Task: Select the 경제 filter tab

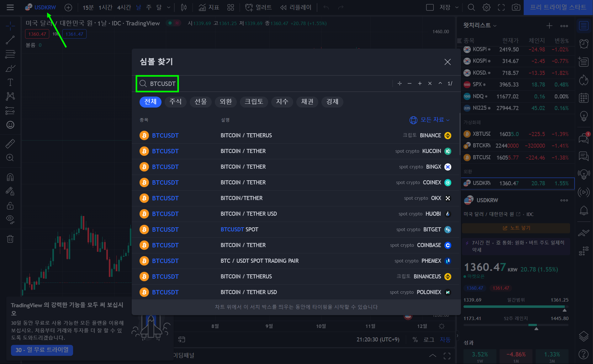Action: coord(332,102)
